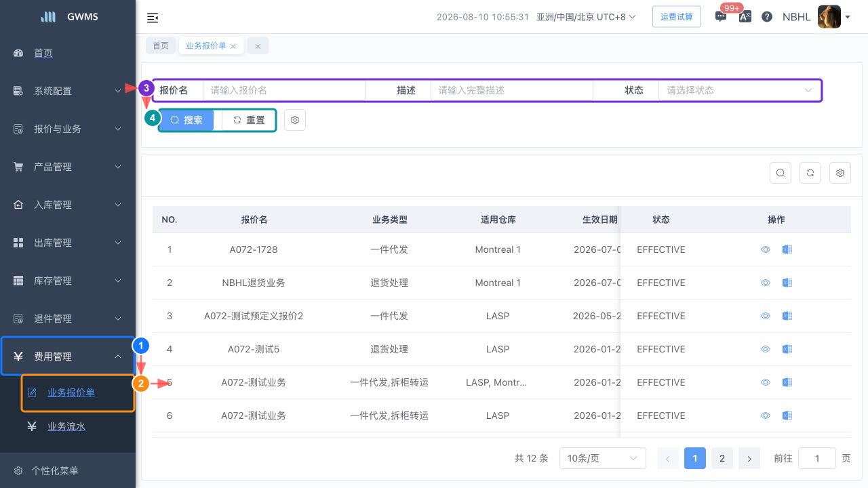
Task: View details for NBHL退货业务
Action: point(766,283)
